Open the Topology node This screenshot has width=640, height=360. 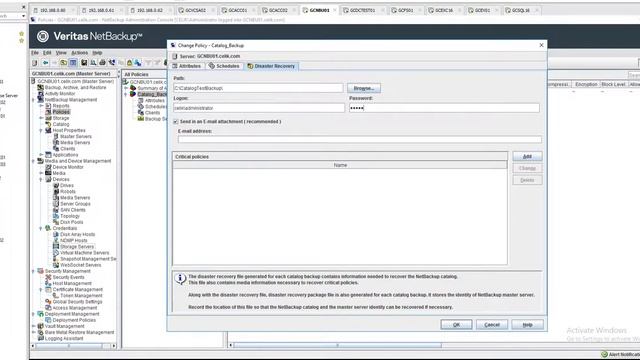[70, 216]
